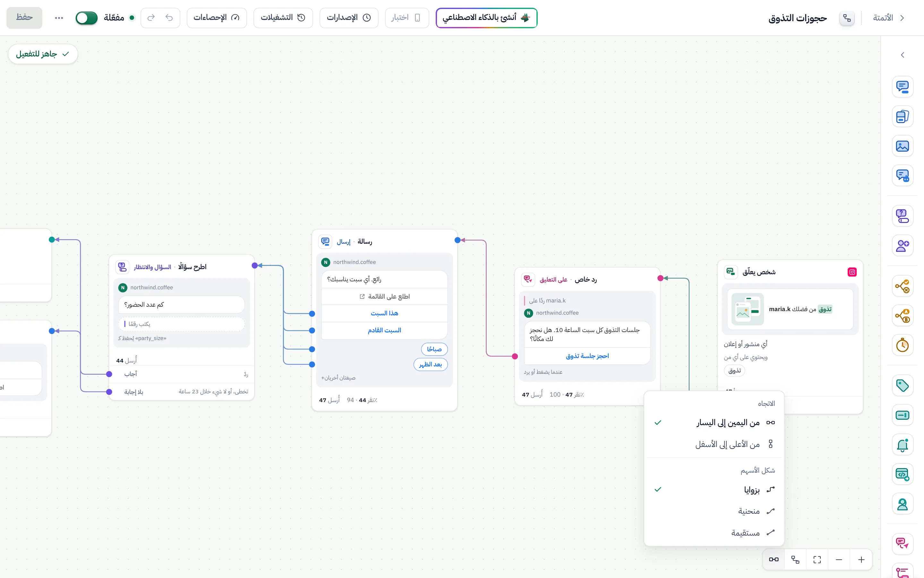Open the arrow style button in bottom toolbar

tap(795, 560)
